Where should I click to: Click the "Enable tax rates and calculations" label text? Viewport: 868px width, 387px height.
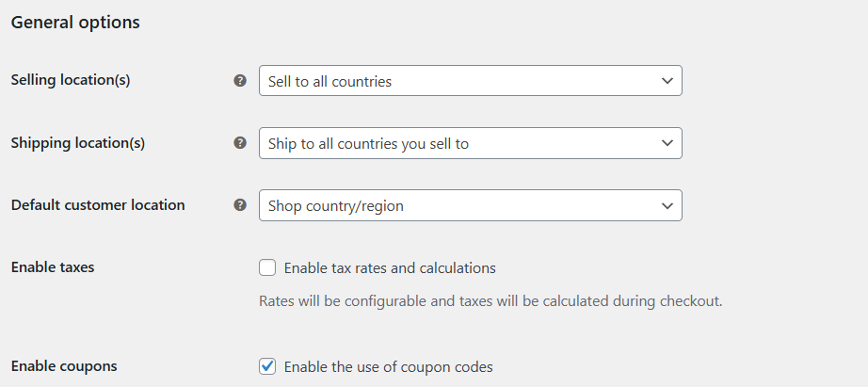pyautogui.click(x=390, y=268)
